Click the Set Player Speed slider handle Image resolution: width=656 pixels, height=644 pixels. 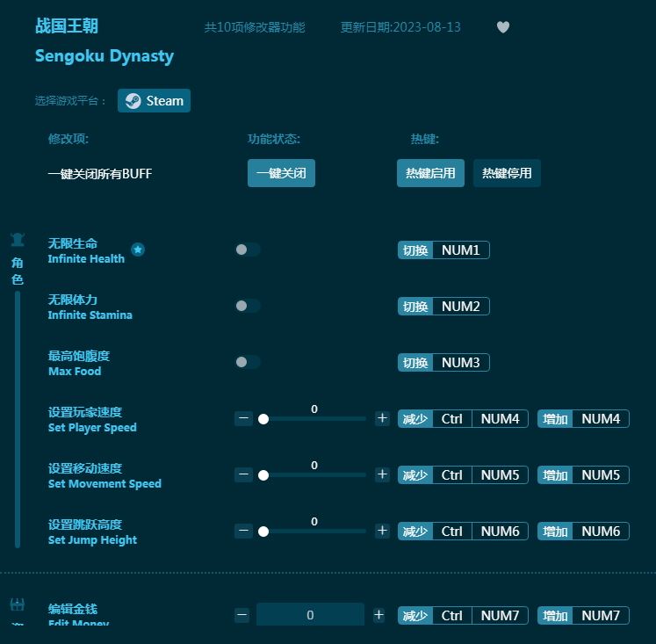tap(263, 419)
